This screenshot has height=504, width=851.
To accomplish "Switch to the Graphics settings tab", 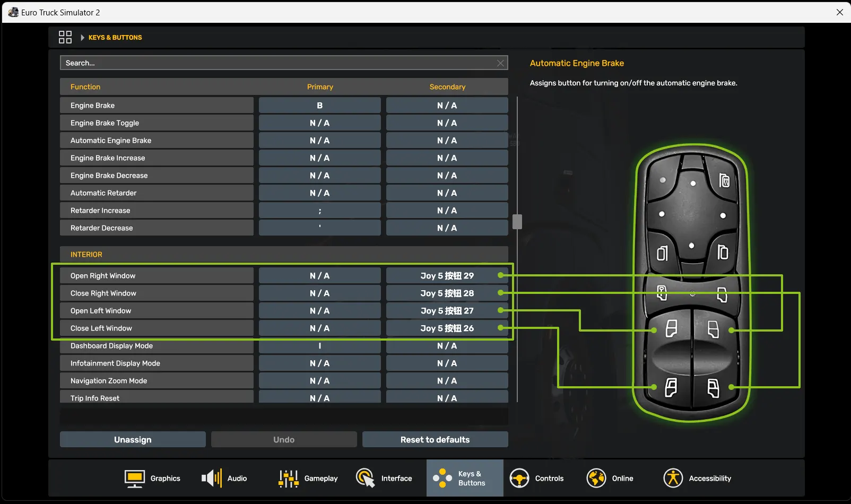I will pos(152,478).
